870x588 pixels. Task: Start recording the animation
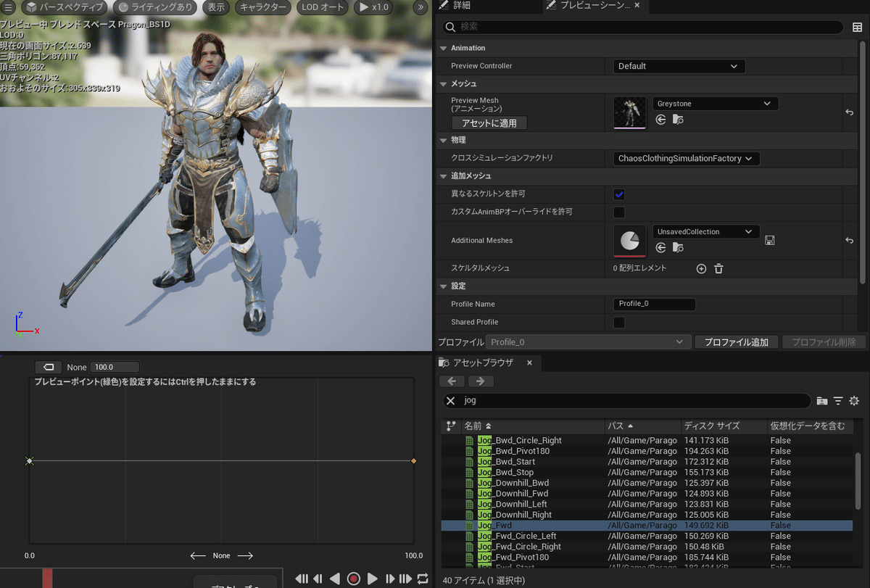coord(354,579)
